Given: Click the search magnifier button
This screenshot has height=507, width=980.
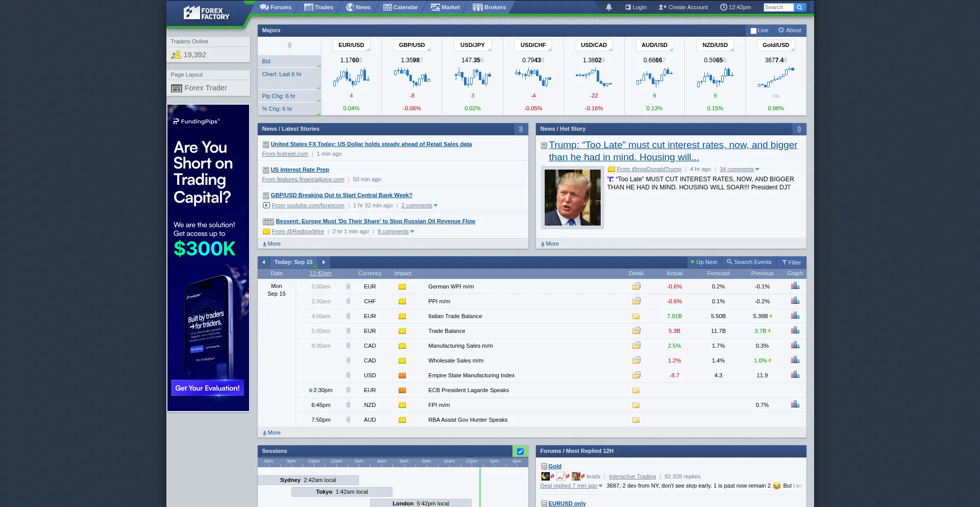Looking at the screenshot, I should coord(800,7).
